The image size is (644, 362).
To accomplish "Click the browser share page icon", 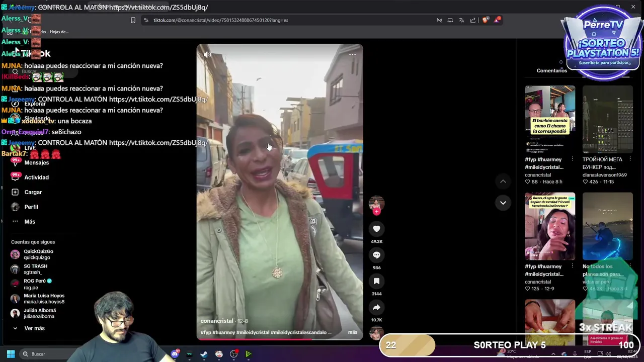I will pyautogui.click(x=473, y=20).
